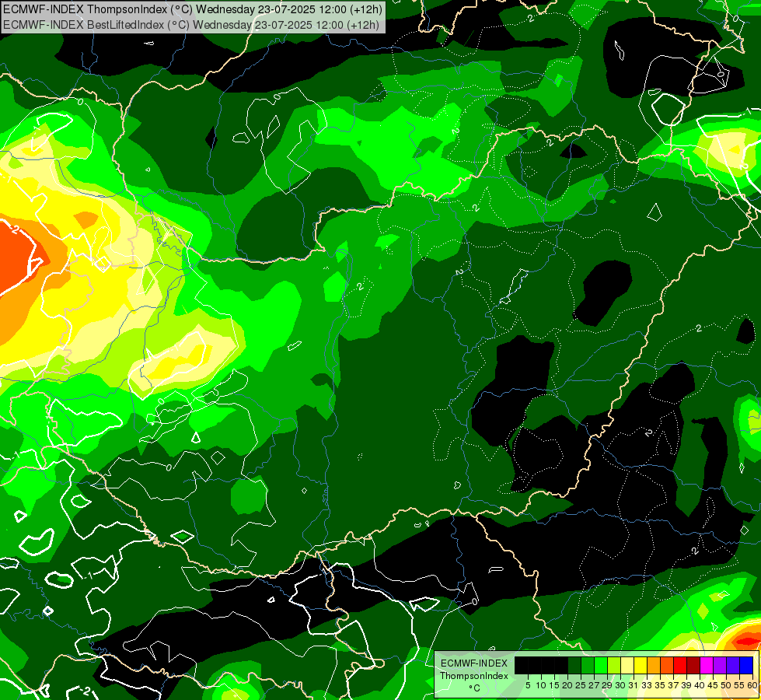Click the BestLiftedIndex forecast title line
This screenshot has height=700, width=761.
tap(190, 25)
